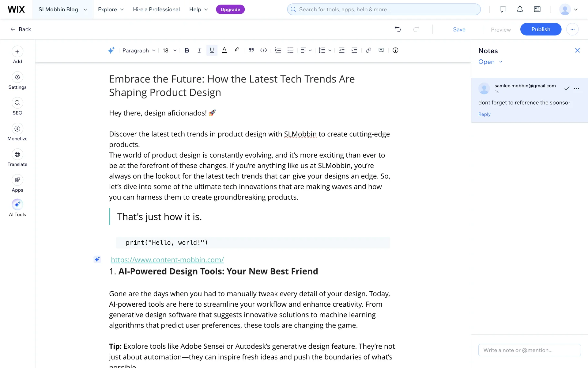Click the undo arrow
Screen dimensions: 588x368
point(398,29)
